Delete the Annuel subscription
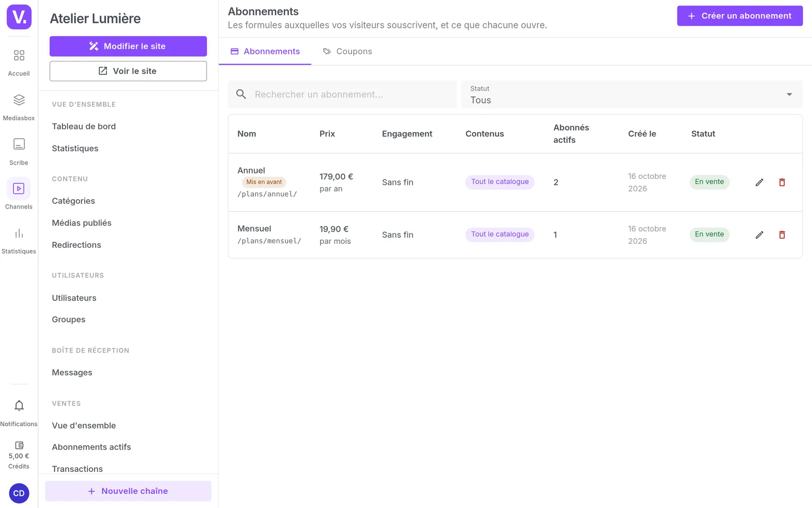Screen dimensions: 812x508 point(782,182)
